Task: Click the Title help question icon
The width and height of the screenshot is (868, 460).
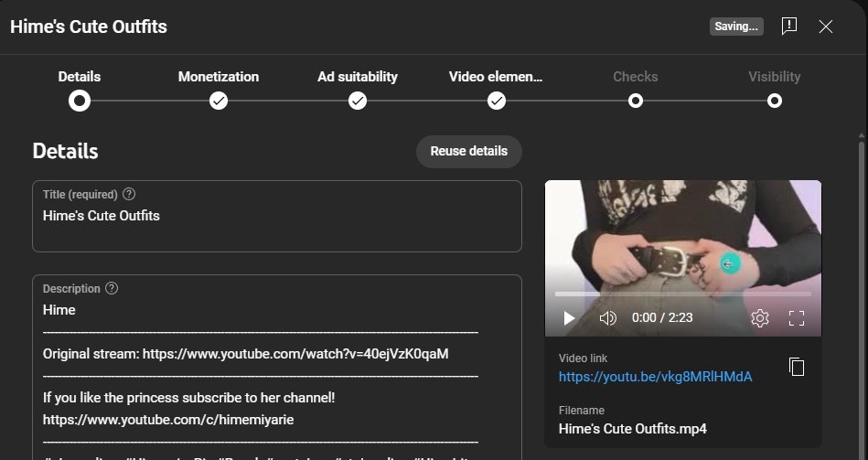Action: [x=129, y=194]
